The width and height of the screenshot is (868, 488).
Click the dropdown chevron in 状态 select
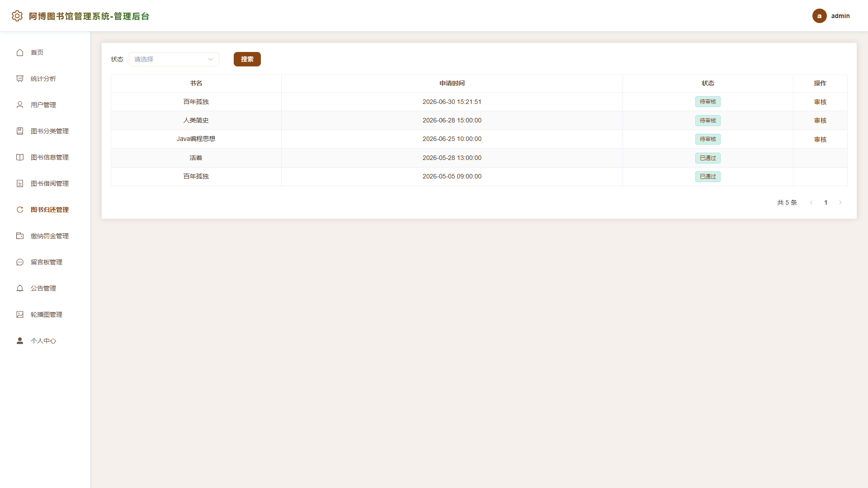coord(211,59)
